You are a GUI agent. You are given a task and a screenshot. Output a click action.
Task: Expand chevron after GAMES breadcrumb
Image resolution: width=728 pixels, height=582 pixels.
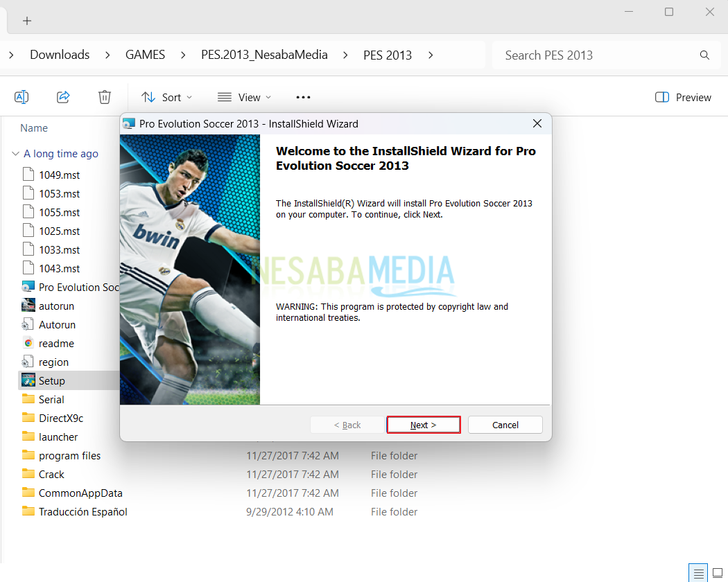pyautogui.click(x=183, y=55)
